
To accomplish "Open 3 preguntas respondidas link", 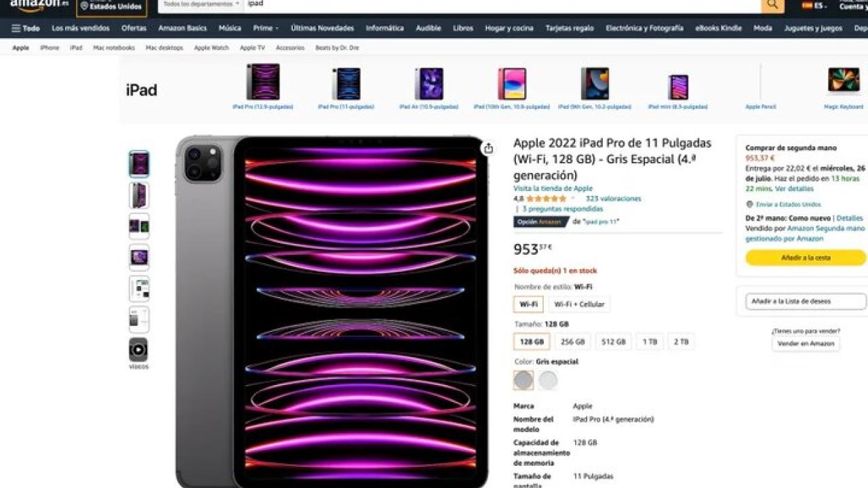I will [562, 209].
